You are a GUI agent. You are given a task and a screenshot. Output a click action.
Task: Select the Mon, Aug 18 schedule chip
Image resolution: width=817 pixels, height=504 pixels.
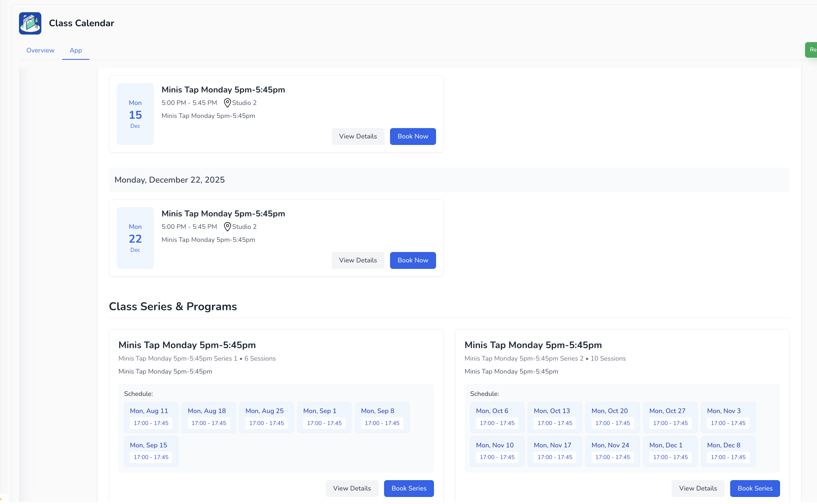coord(209,418)
